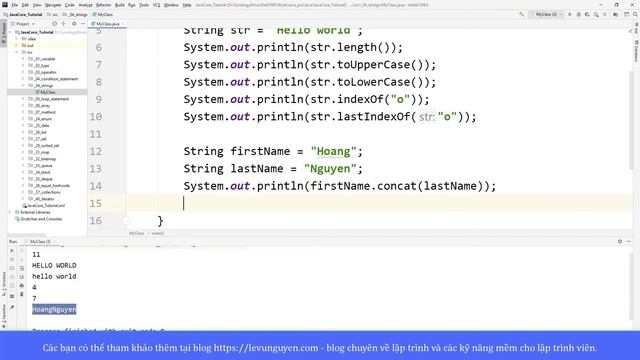Open the Structure tool window tab on left
The height and width of the screenshot is (360, 640).
(x=4, y=284)
